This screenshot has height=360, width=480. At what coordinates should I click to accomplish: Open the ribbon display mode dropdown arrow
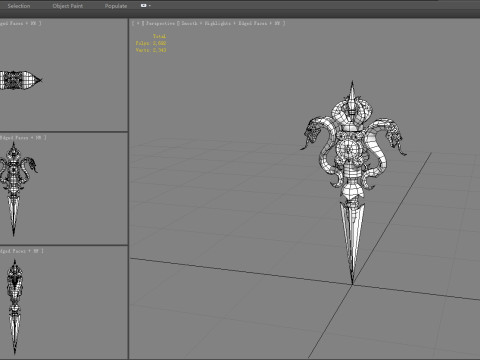point(150,6)
